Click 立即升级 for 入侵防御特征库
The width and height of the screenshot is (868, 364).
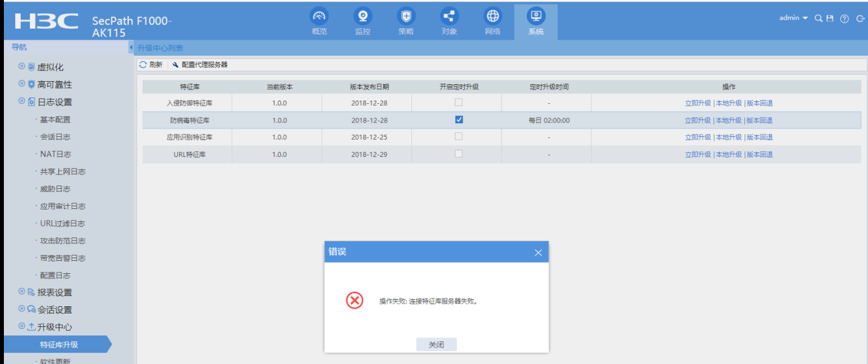[x=698, y=103]
